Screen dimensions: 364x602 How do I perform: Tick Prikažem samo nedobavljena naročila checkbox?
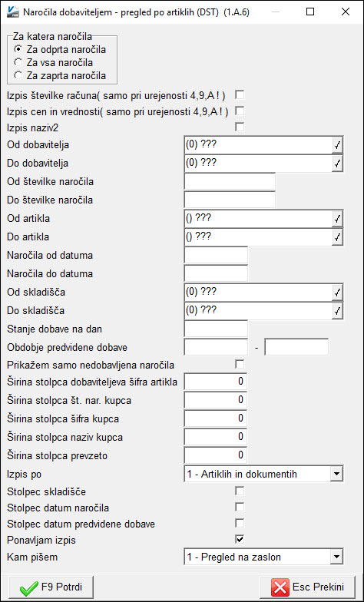coord(240,364)
